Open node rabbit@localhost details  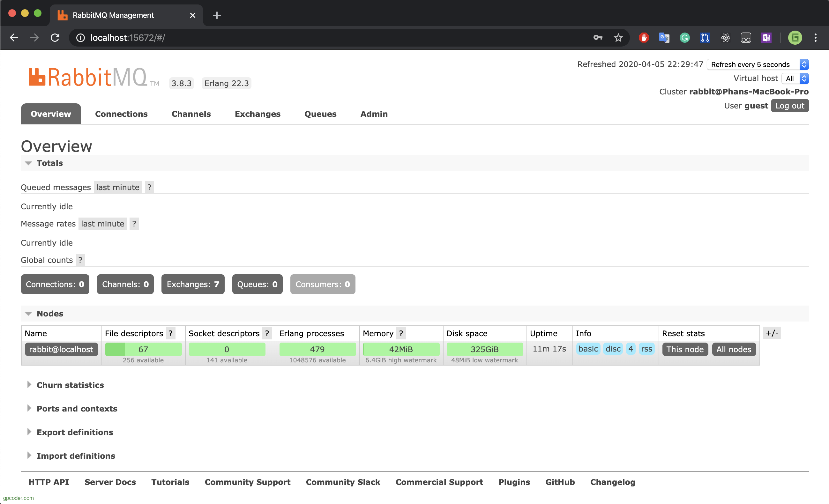pos(61,349)
